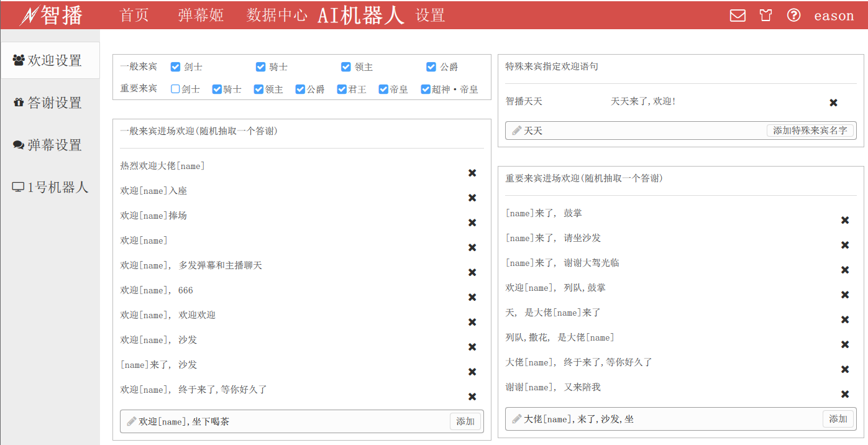Uncheck 剑士 for 一般来宾

[x=175, y=67]
